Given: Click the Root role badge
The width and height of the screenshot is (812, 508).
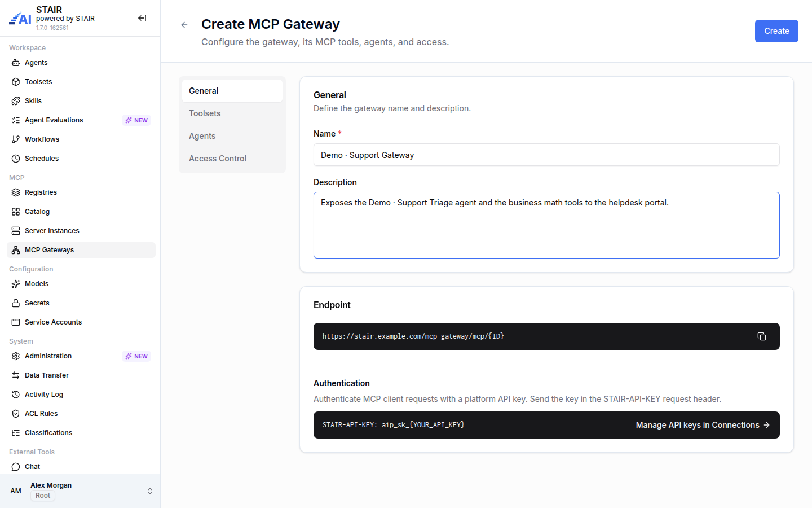Looking at the screenshot, I should pos(43,496).
